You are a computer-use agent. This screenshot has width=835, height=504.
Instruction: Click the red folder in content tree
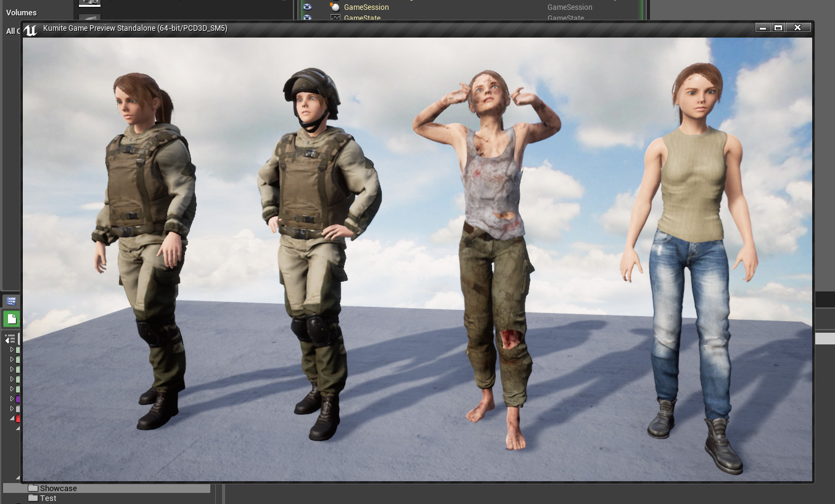pyautogui.click(x=18, y=418)
